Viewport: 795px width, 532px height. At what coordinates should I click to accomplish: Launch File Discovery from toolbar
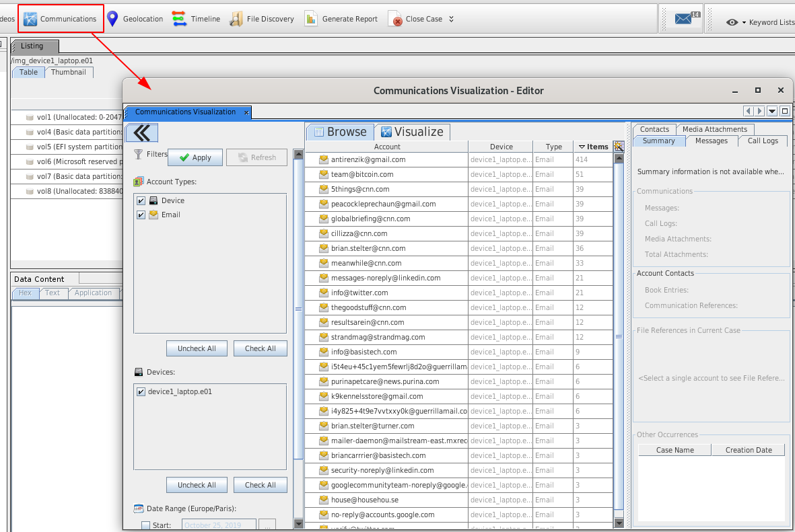[262, 19]
